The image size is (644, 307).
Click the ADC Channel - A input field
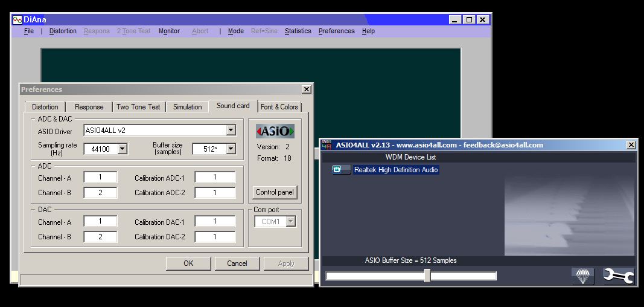click(100, 178)
